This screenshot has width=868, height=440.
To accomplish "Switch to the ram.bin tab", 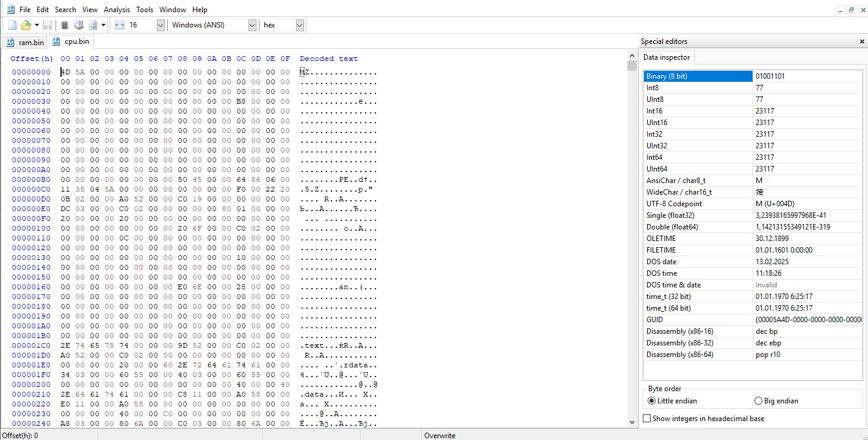I will click(x=25, y=42).
